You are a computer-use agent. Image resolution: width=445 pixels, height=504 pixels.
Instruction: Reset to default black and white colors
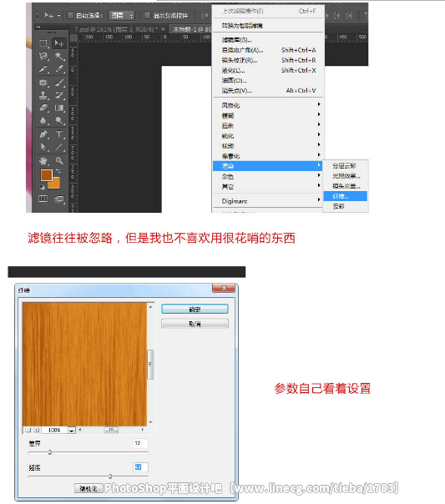(x=43, y=187)
